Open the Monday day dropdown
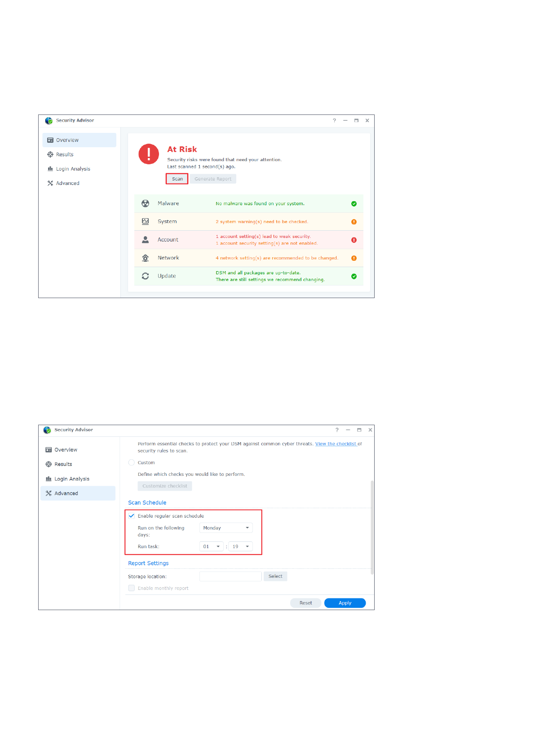Screen dimensions: 535x756 pyautogui.click(x=226, y=528)
